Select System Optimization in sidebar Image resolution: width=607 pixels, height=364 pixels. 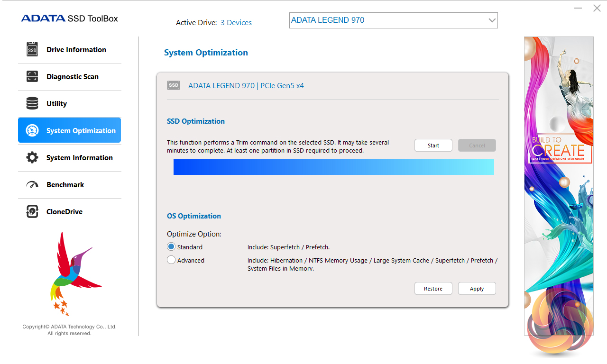(x=70, y=130)
